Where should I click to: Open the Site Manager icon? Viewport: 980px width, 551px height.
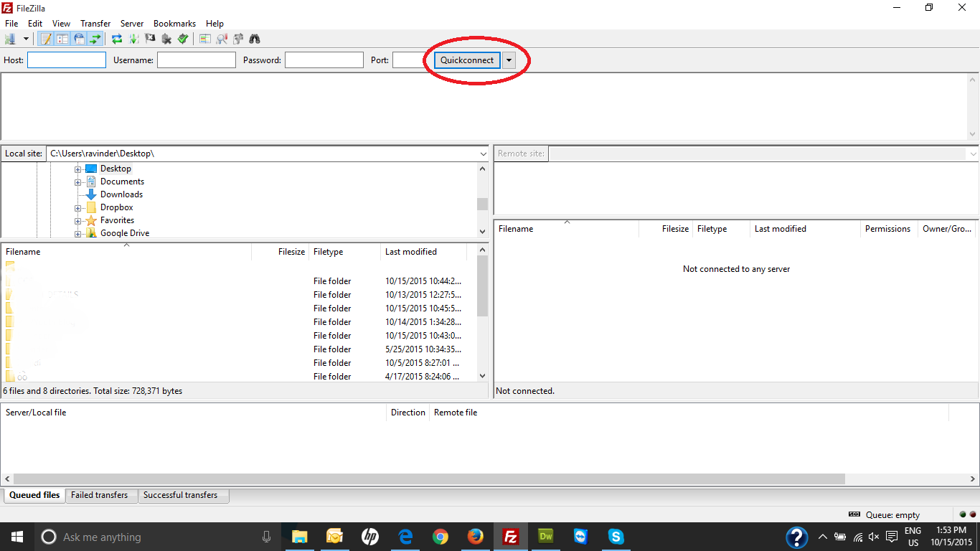pos(11,39)
